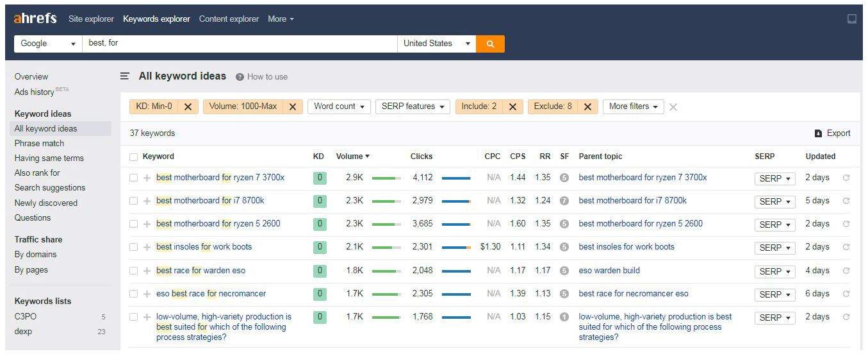Remove the Volume: 1000-Max filter

pyautogui.click(x=292, y=107)
